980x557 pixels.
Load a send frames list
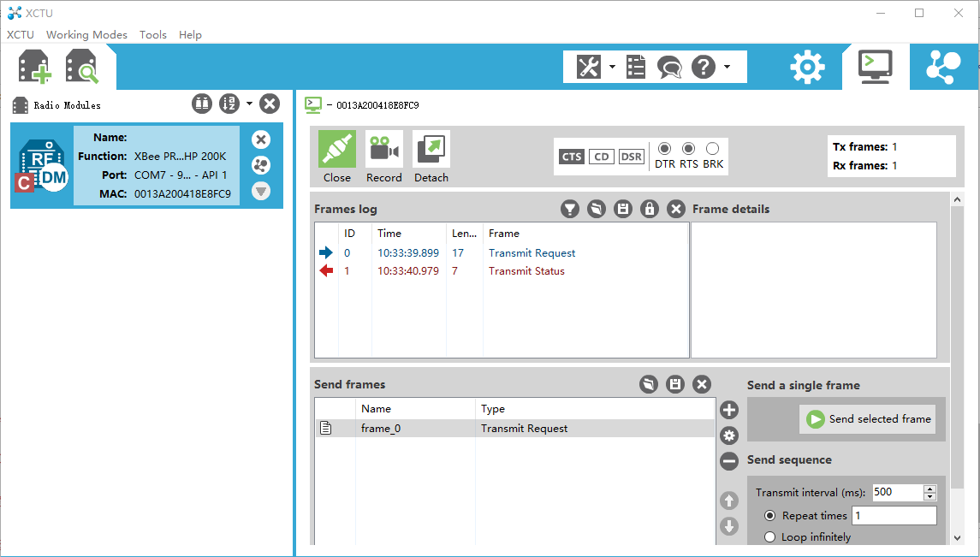[x=649, y=384]
